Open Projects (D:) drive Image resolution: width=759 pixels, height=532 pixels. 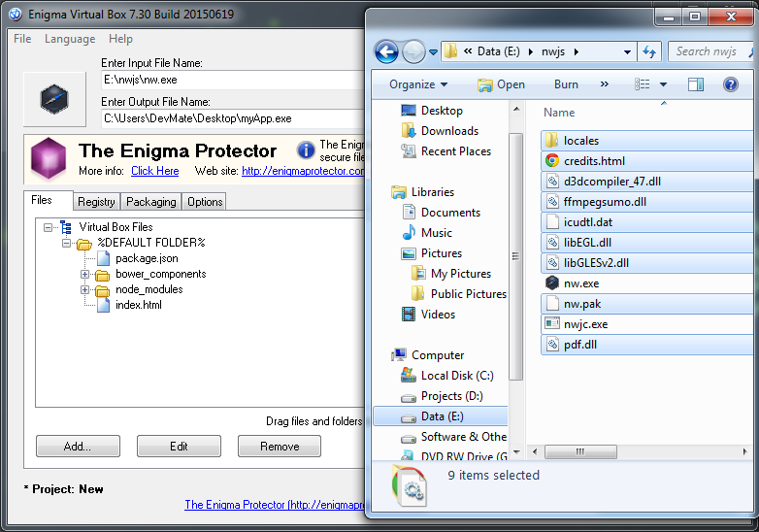click(442, 395)
